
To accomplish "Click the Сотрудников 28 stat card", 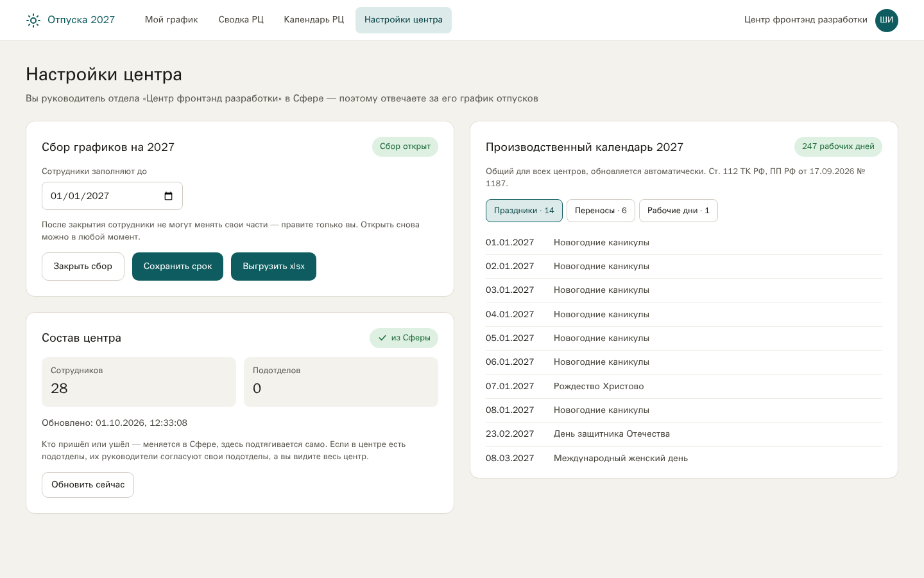I will click(x=139, y=382).
